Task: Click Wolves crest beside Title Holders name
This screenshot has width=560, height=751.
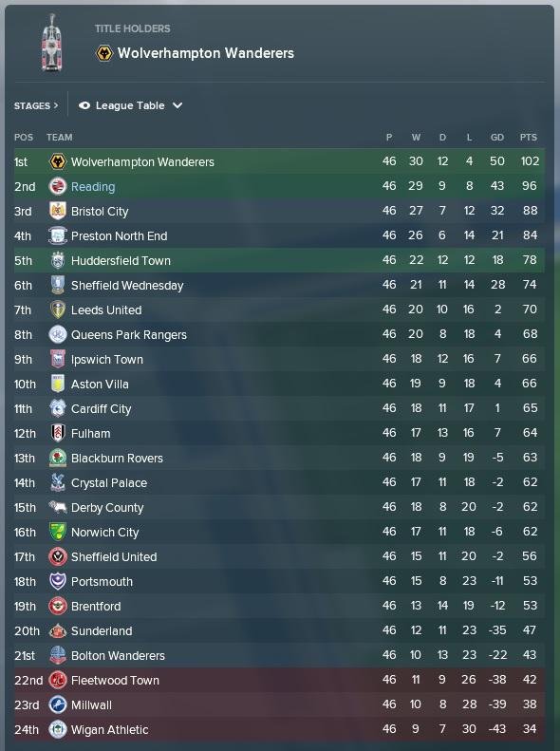Action: tap(104, 52)
